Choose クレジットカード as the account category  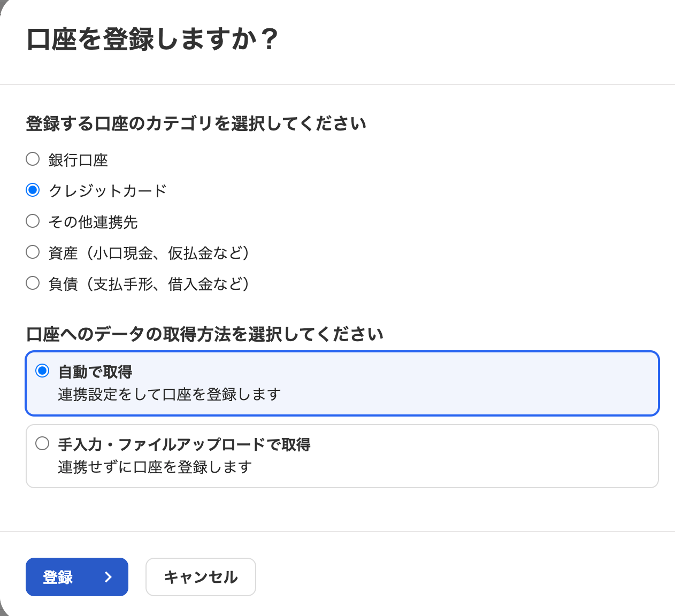click(32, 189)
